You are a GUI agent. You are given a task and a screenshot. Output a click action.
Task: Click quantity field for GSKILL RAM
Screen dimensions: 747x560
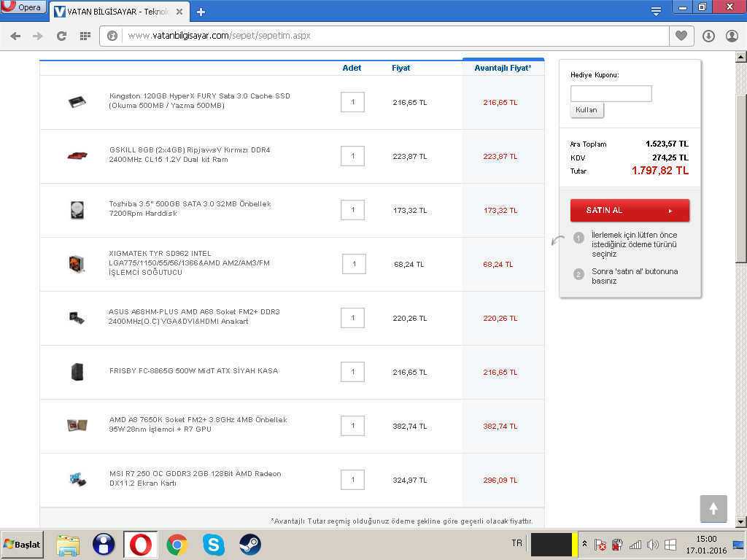click(x=352, y=156)
